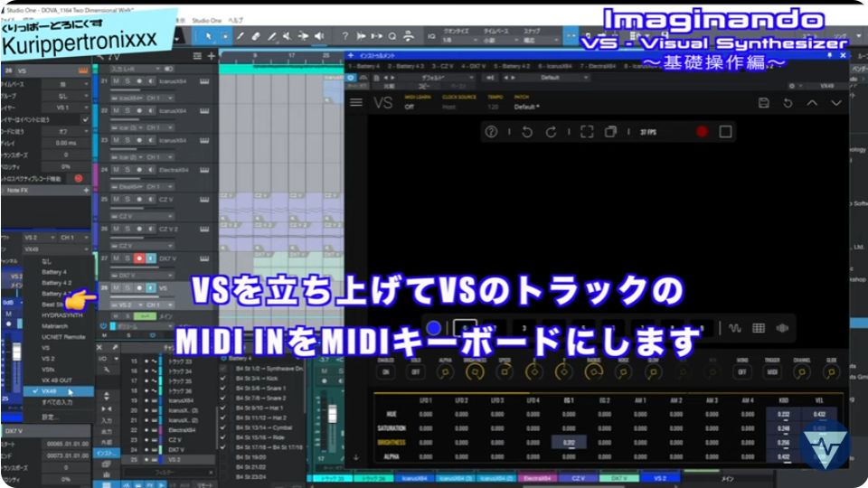This screenshot has width=868, height=488.
Task: Select the arrow tool in Studio One toolbar
Action: click(208, 36)
